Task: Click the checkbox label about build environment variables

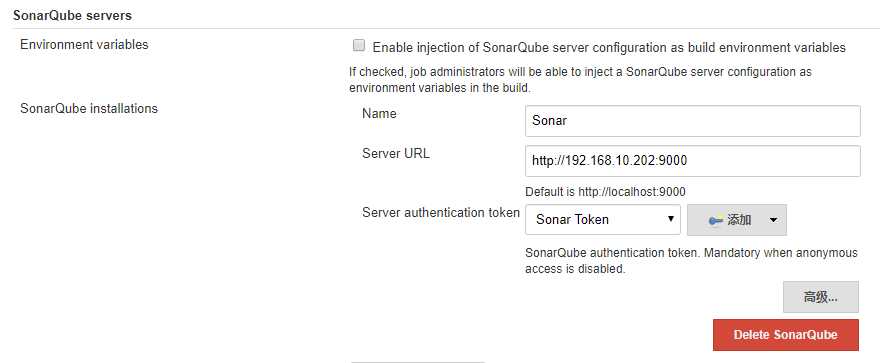Action: 609,48
